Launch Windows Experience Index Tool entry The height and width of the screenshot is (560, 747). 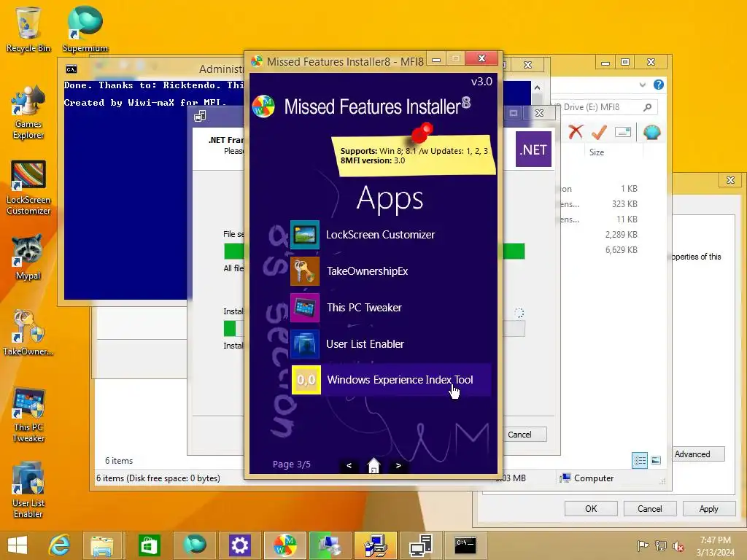391,380
